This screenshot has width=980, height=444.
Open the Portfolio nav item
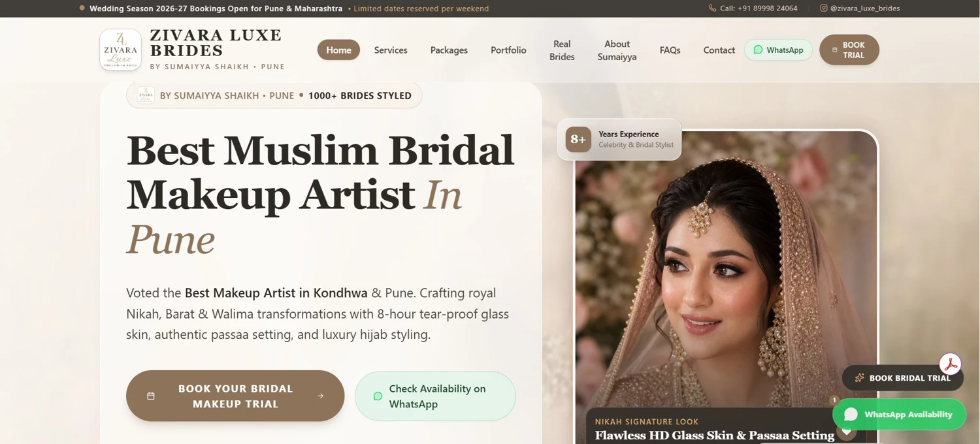click(x=508, y=50)
